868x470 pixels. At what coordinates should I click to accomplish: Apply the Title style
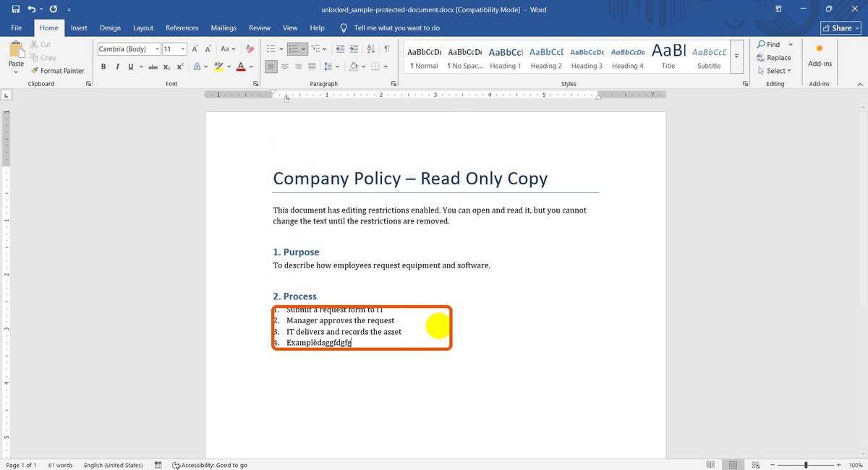point(668,57)
